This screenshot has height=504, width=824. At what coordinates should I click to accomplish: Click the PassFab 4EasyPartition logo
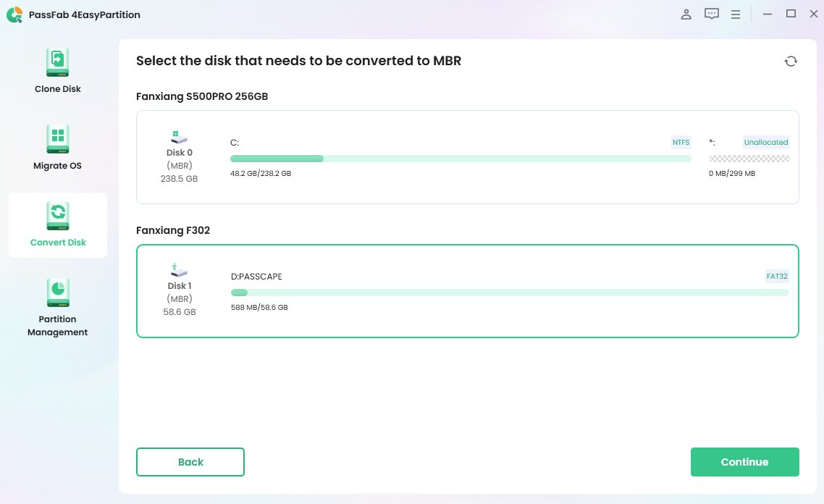tap(14, 14)
